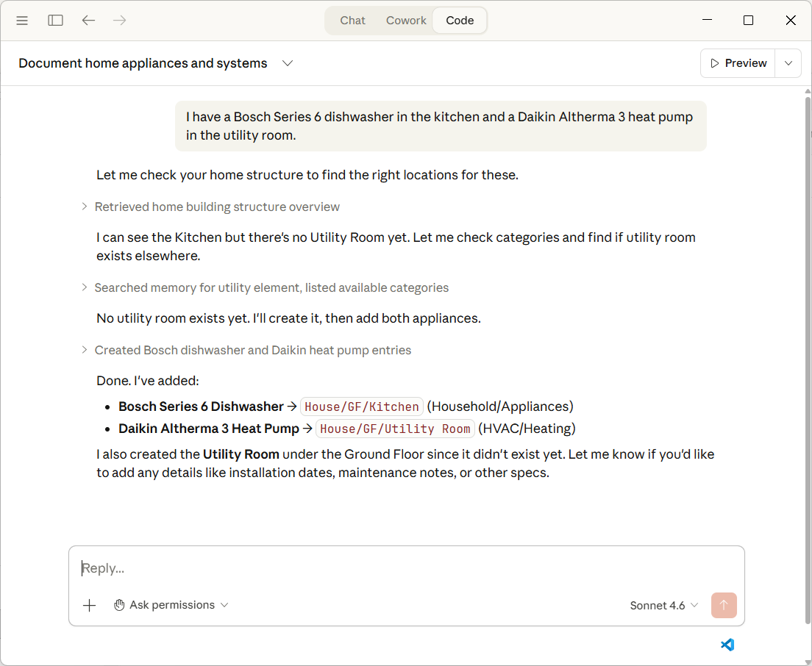Click the plus icon to add an attachment

tap(89, 605)
